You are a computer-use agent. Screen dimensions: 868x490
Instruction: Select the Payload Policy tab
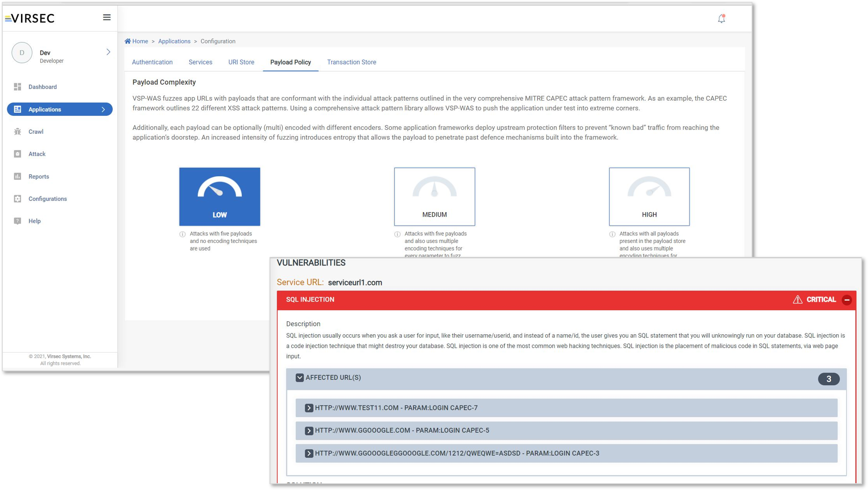point(290,62)
